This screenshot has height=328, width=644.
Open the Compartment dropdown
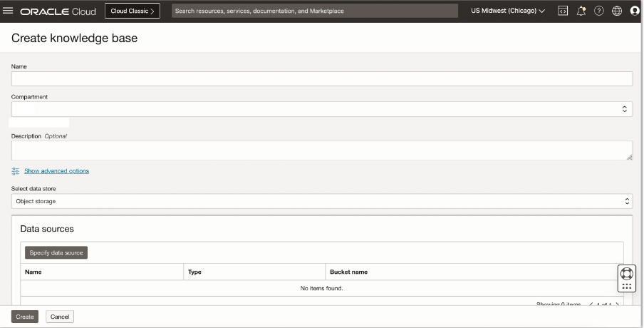(321, 109)
